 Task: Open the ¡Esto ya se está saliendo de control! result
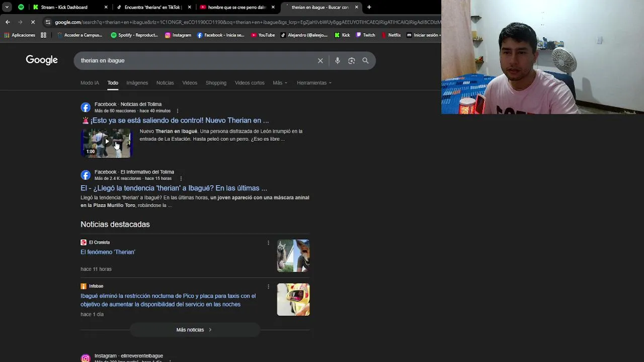(x=175, y=121)
